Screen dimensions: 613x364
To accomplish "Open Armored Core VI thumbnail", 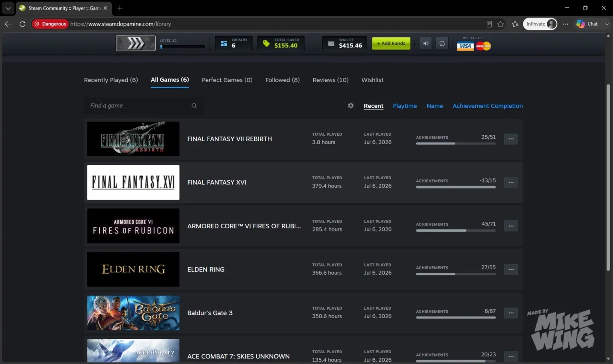I will tap(133, 226).
